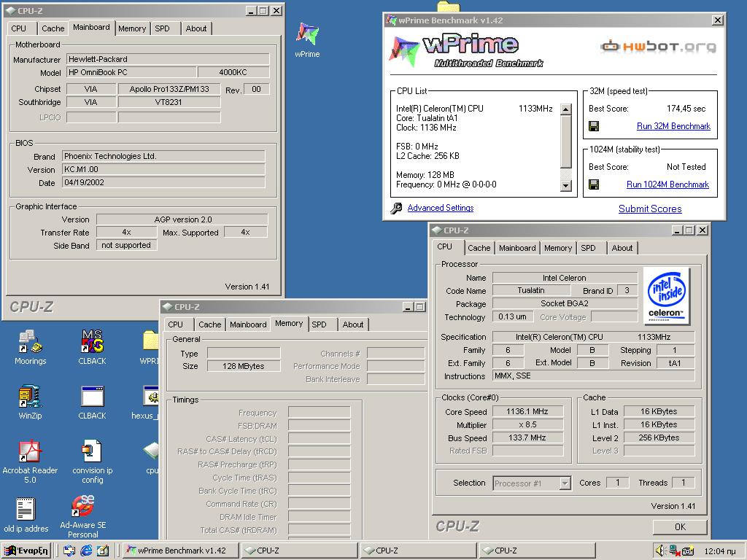Image resolution: width=747 pixels, height=560 pixels.
Task: Click the Multiplier value x 8.5
Action: pyautogui.click(x=527, y=425)
